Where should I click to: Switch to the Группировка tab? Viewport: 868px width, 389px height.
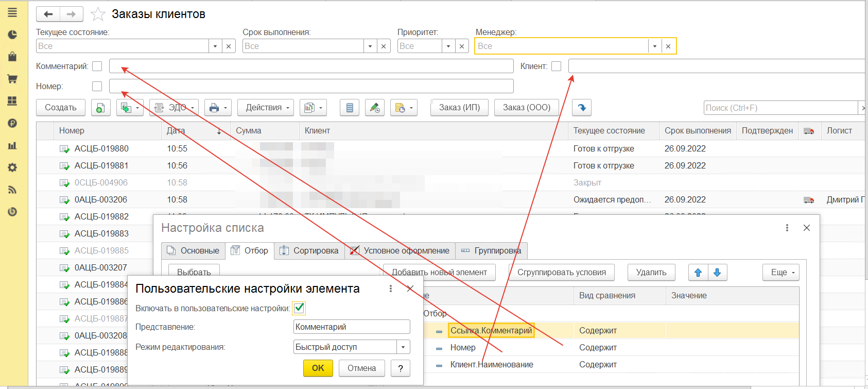491,251
